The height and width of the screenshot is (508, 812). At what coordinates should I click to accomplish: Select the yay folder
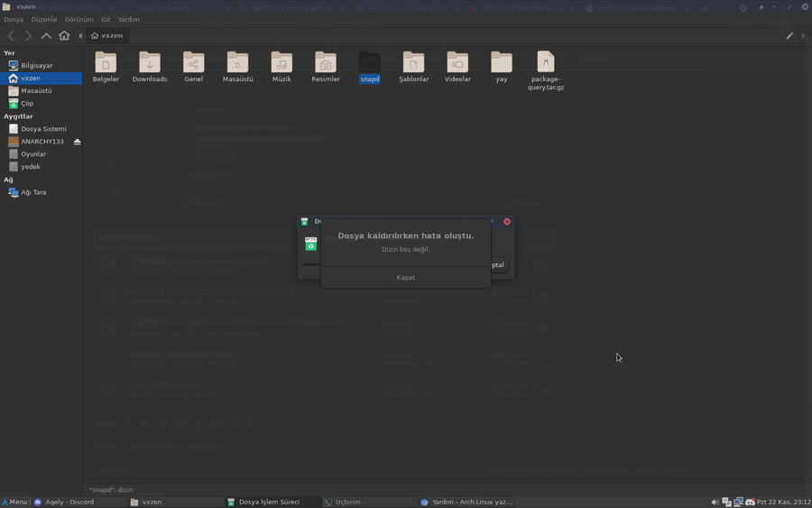tap(502, 67)
